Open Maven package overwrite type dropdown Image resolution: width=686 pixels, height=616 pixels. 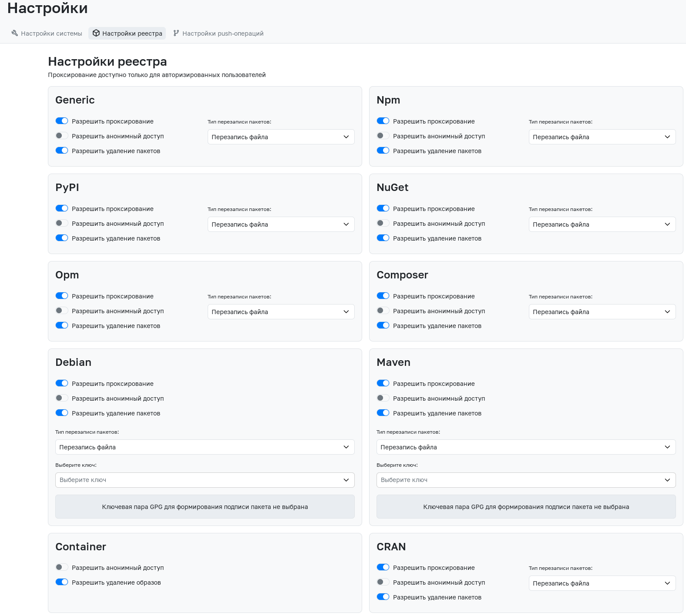point(526,447)
